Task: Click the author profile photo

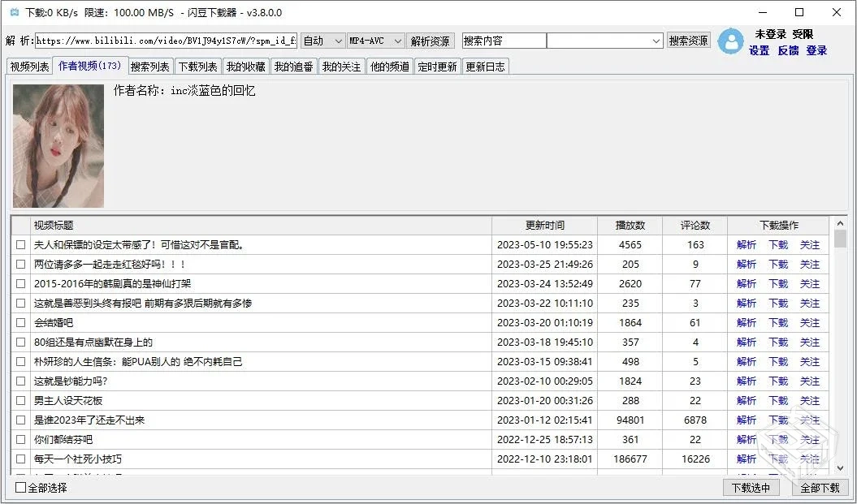Action: click(58, 147)
